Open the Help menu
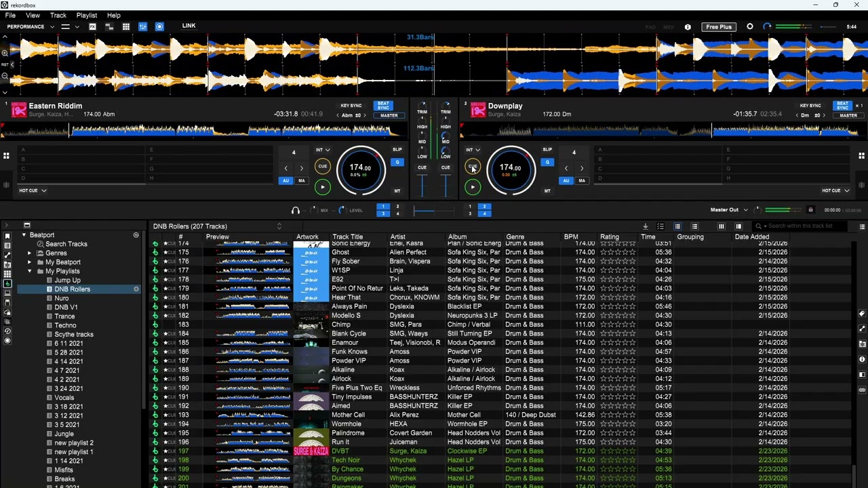Image resolution: width=868 pixels, height=488 pixels. click(114, 15)
